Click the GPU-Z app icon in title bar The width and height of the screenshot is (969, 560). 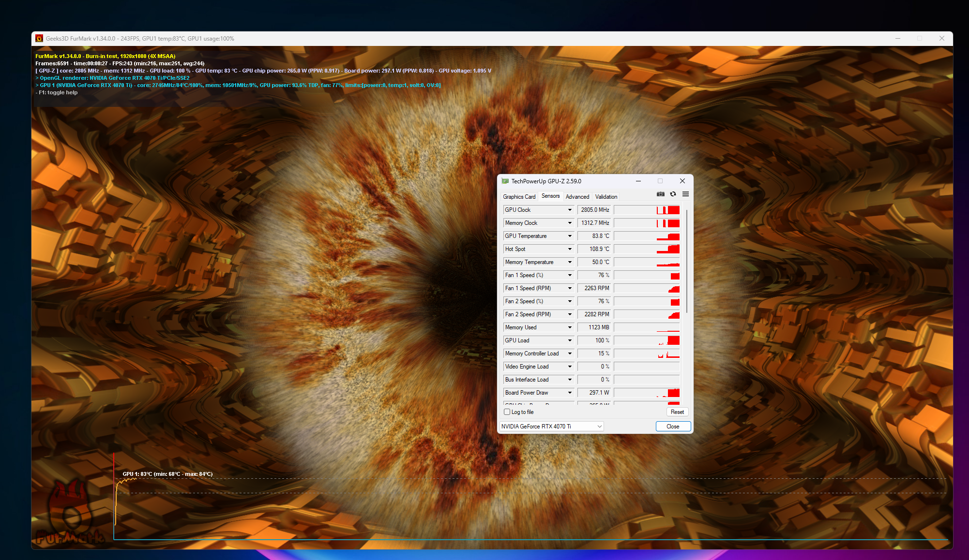pos(505,181)
